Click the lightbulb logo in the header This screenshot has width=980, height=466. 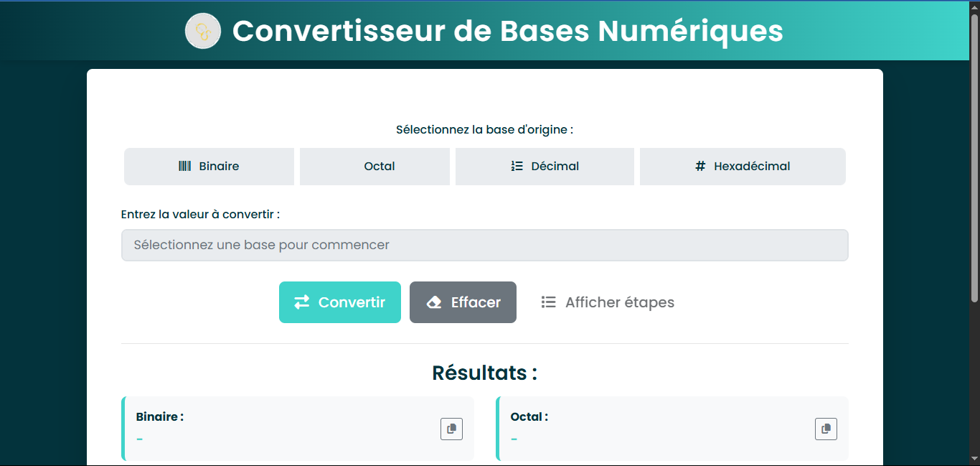203,31
